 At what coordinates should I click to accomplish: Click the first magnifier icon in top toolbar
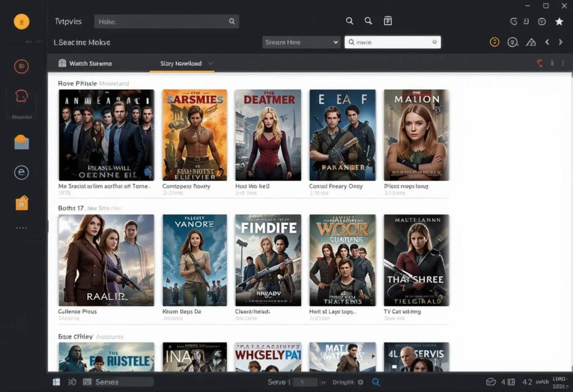(350, 21)
